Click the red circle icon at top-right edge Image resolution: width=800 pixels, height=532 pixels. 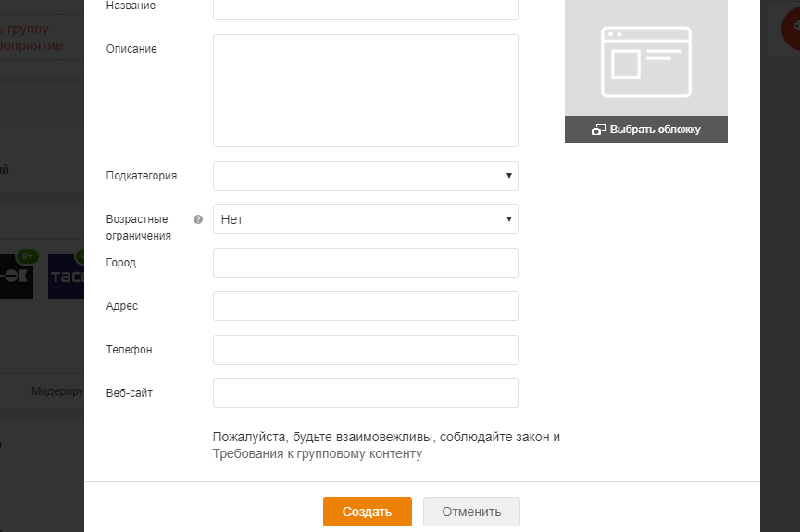[790, 28]
